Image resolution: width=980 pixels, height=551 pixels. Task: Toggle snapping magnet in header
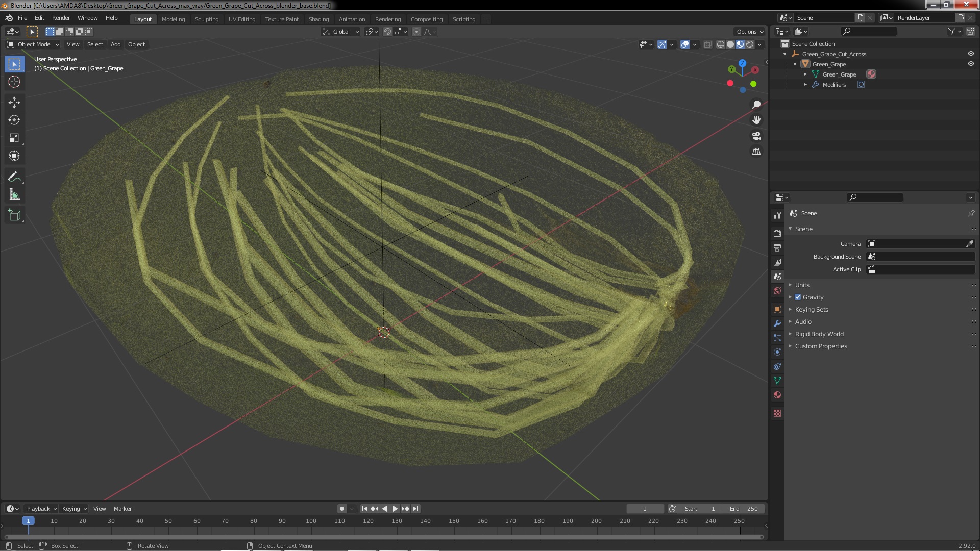[387, 32]
